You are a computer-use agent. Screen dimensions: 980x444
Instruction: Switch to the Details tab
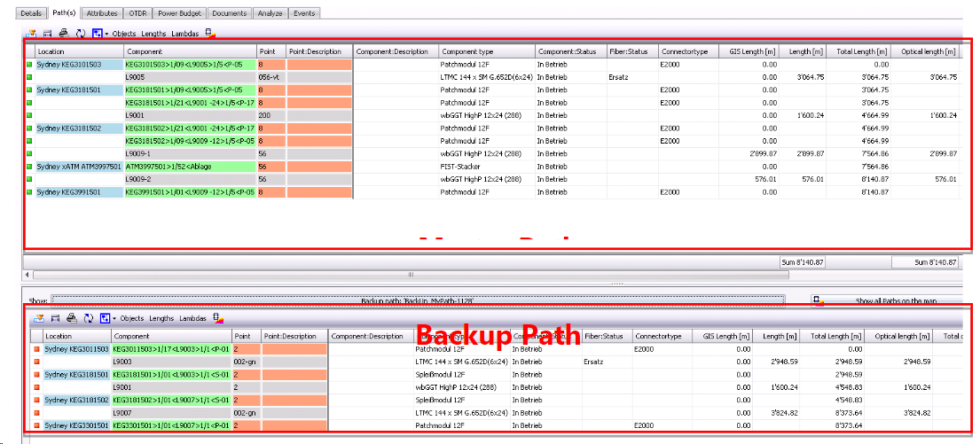pyautogui.click(x=31, y=12)
